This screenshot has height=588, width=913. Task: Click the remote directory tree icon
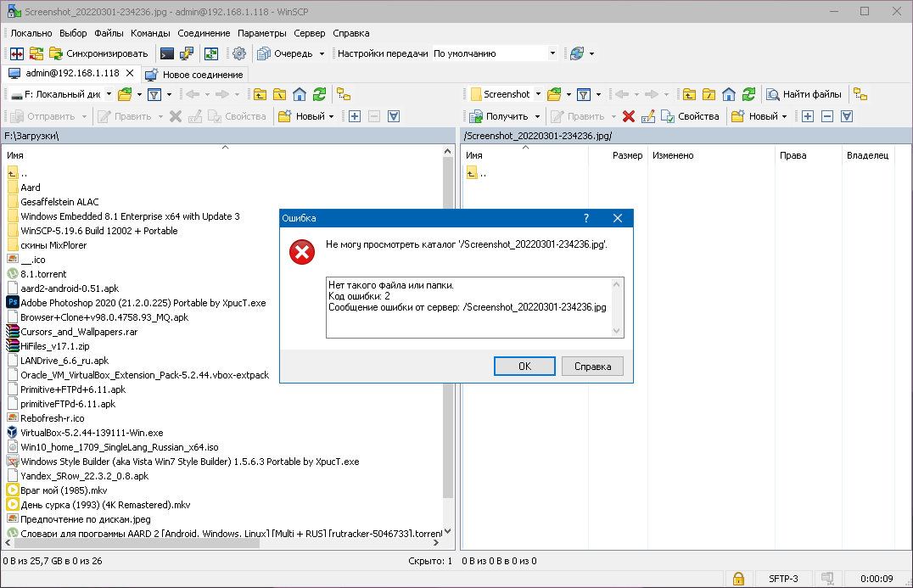[860, 94]
